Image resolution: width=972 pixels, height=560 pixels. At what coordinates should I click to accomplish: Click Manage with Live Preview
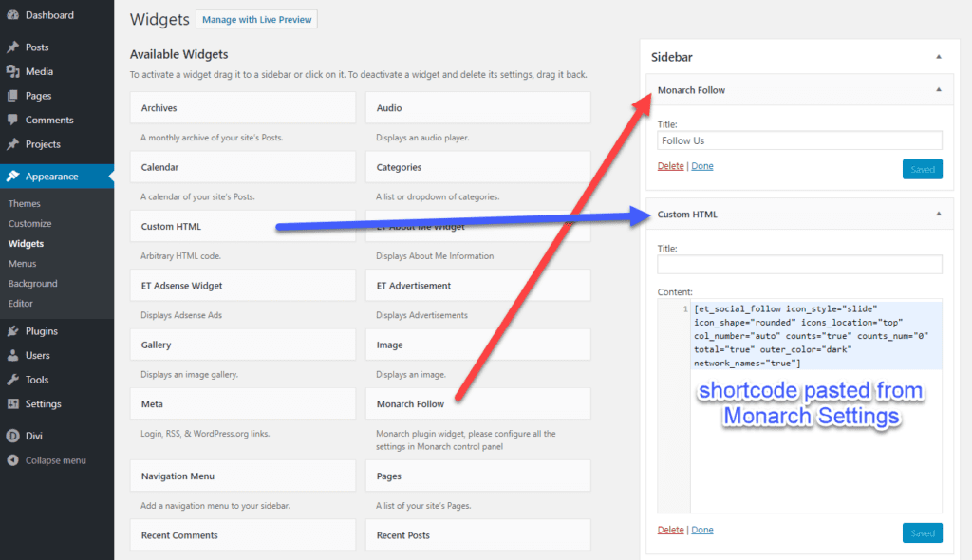coord(256,19)
